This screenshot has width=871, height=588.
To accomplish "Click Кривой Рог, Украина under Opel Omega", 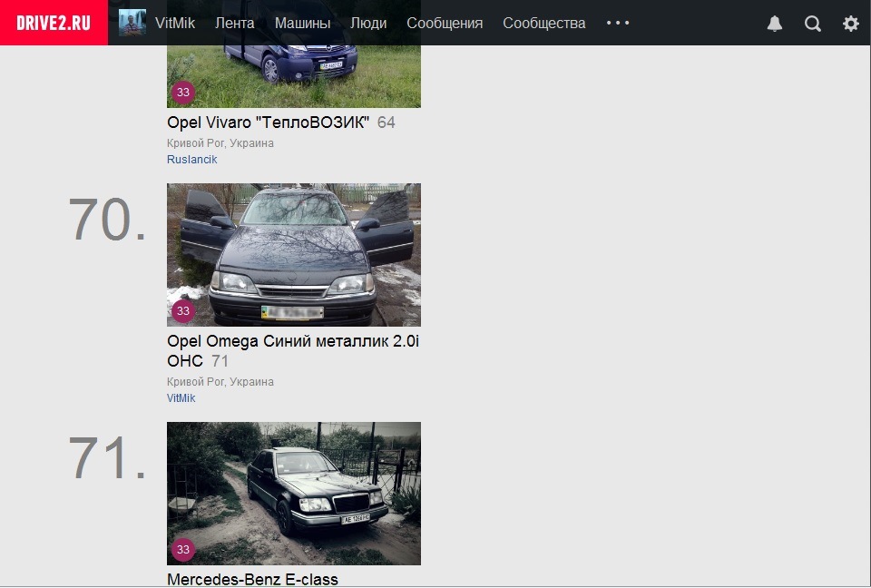I will pos(220,382).
